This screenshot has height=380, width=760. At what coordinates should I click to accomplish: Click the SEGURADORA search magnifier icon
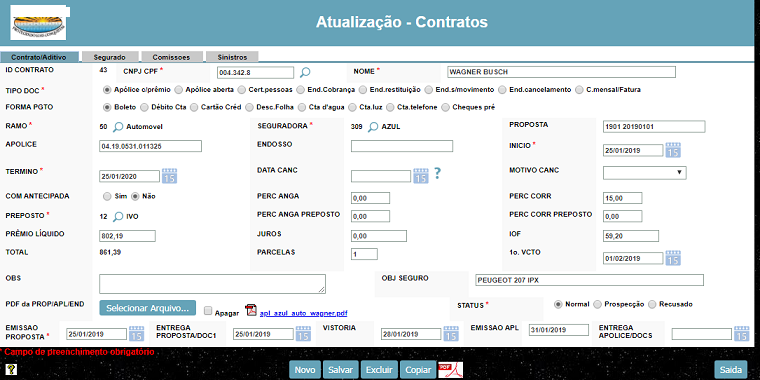point(373,127)
